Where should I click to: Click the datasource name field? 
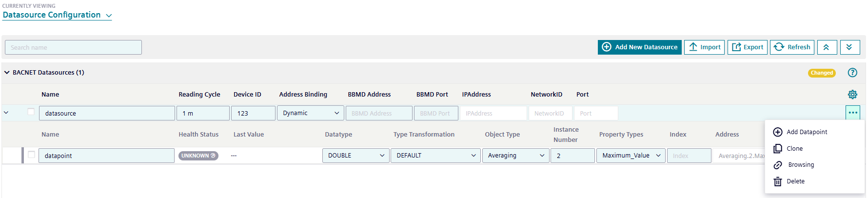[107, 113]
